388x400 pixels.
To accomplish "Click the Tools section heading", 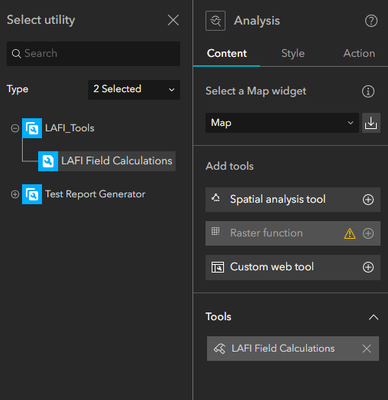I will [x=218, y=317].
